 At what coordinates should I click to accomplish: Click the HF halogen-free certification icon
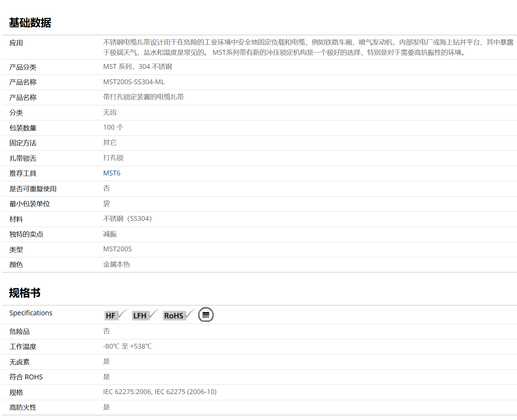coord(115,315)
